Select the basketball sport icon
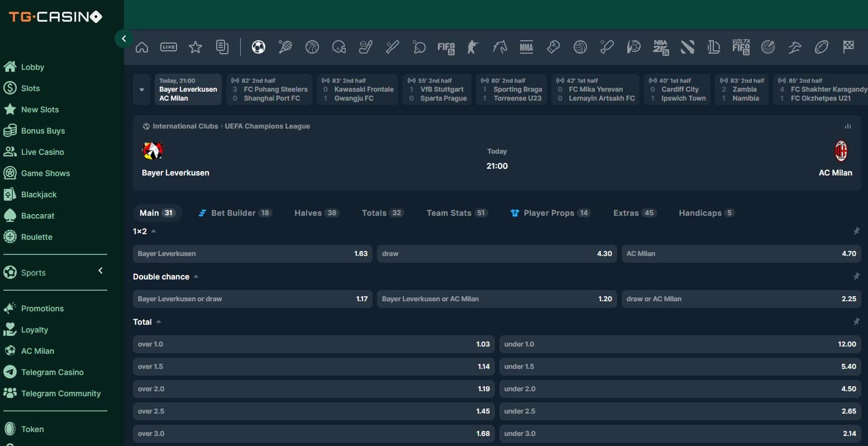This screenshot has height=446, width=868. tap(312, 48)
